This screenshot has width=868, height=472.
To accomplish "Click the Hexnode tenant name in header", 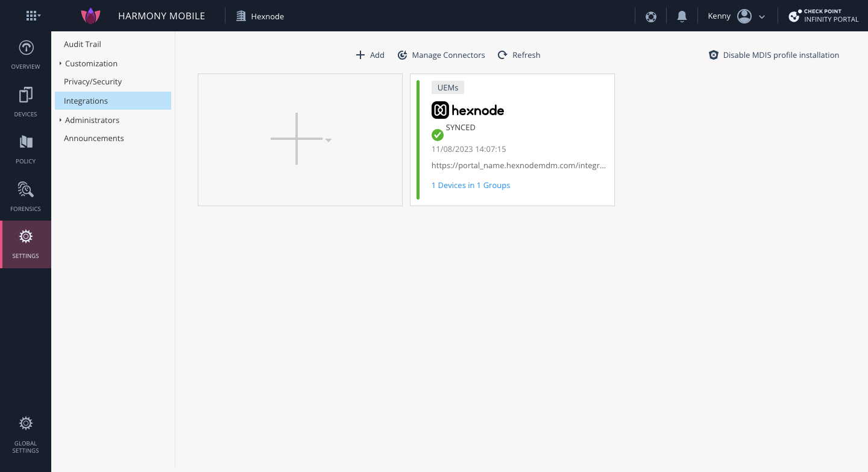I will tap(268, 16).
